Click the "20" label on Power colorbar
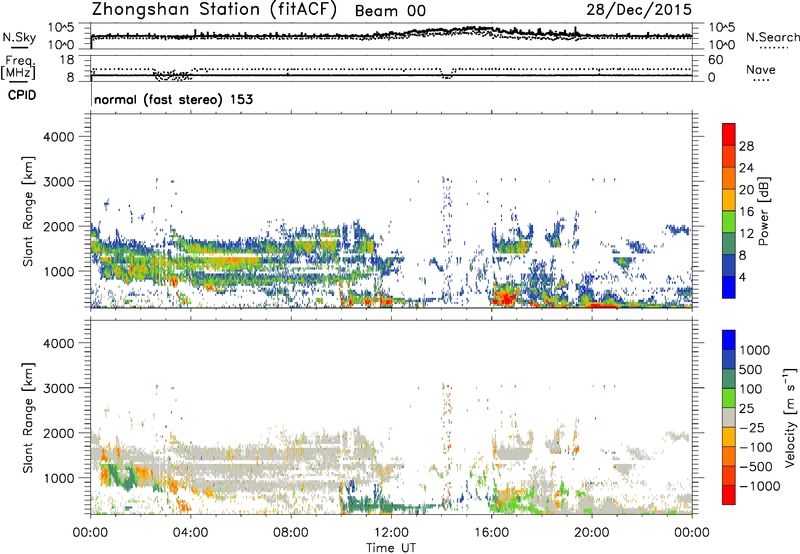The width and height of the screenshot is (800, 554). 746,190
